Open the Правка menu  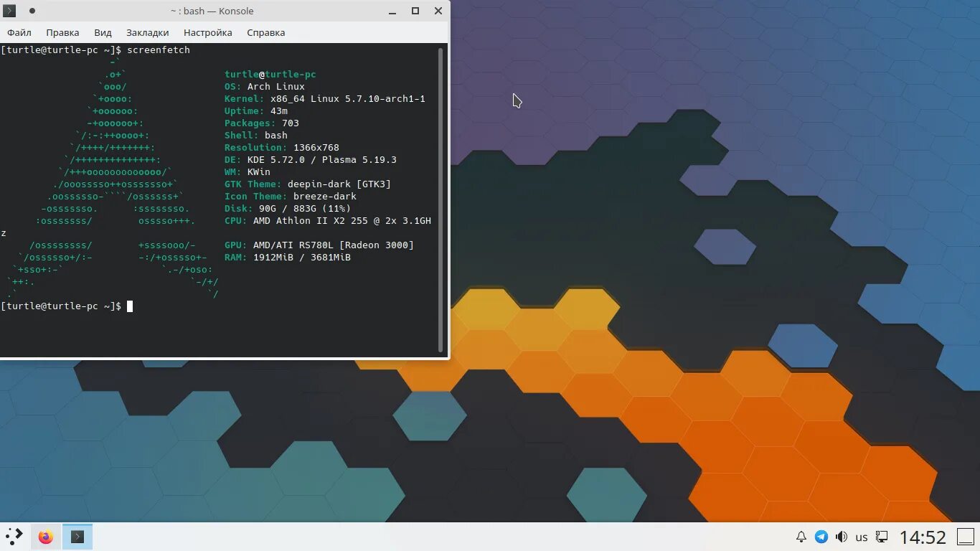62,32
